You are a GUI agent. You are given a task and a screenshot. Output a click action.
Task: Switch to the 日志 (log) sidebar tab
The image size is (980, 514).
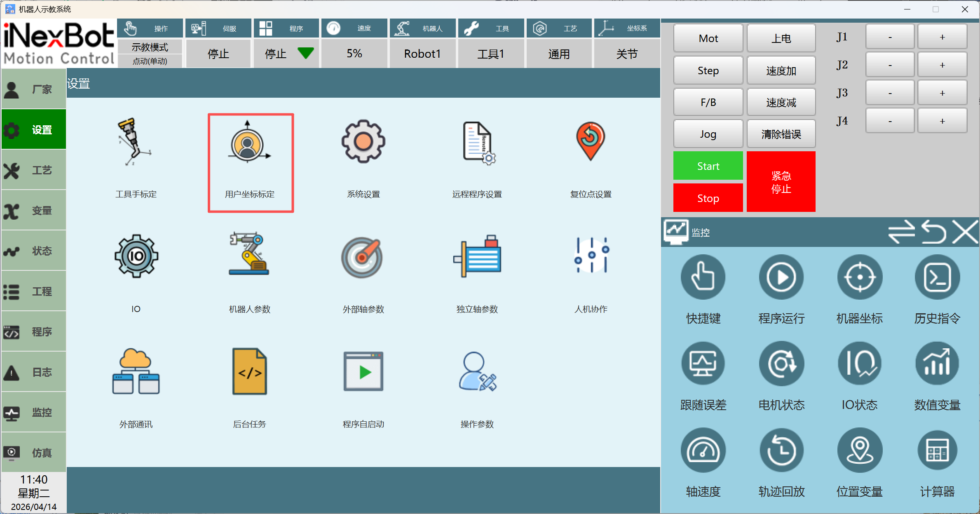click(34, 372)
